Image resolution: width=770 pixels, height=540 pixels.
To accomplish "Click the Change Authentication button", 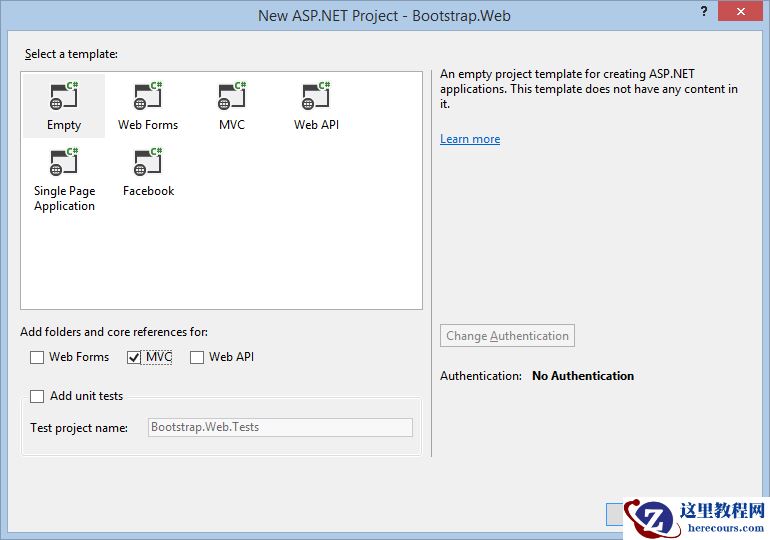I will click(x=507, y=336).
